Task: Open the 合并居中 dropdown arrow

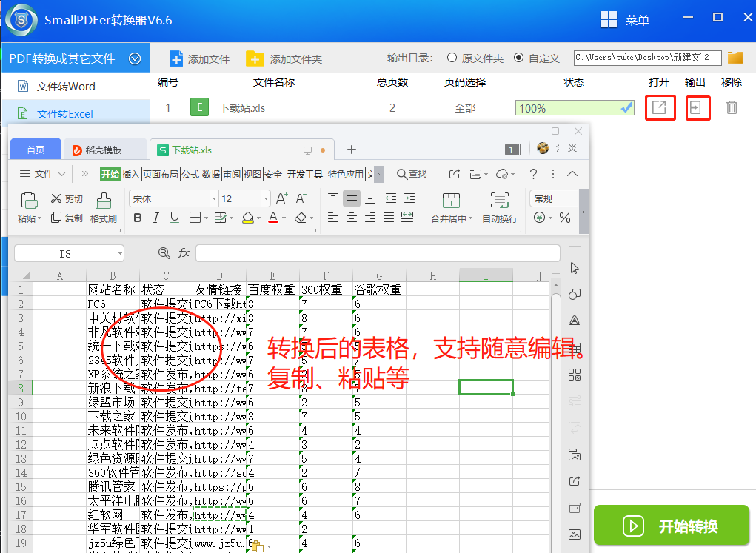Action: 471,219
